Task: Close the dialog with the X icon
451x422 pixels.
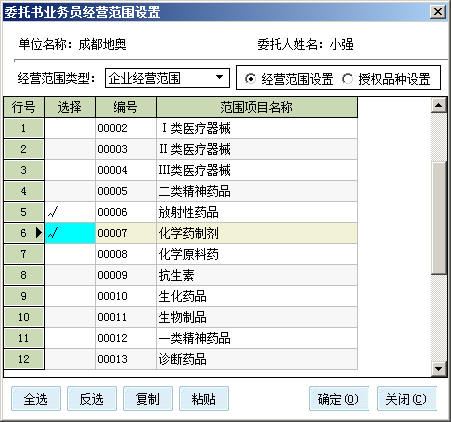Action: coord(437,12)
